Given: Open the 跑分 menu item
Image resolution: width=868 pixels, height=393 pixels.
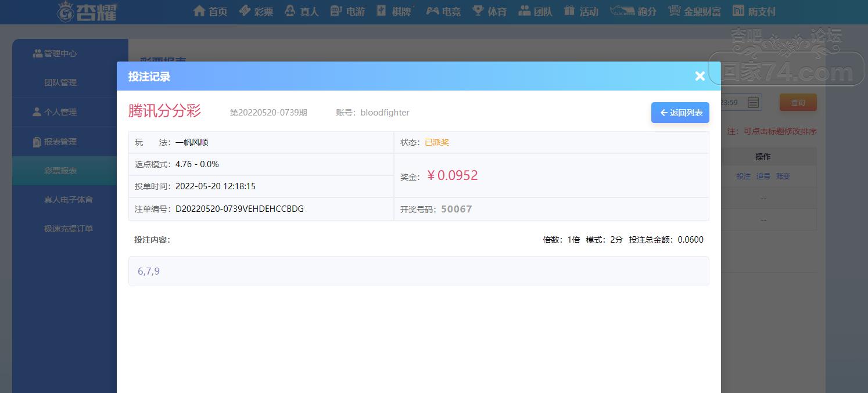Looking at the screenshot, I should tap(633, 11).
